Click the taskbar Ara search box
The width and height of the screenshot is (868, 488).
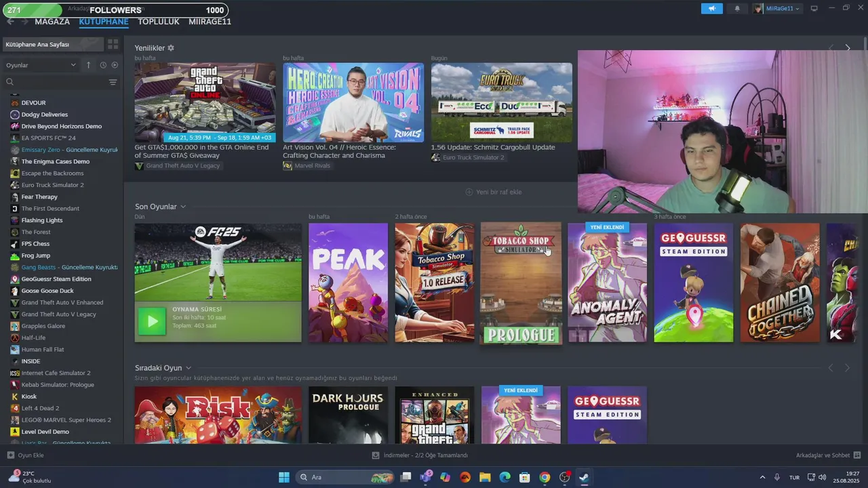[x=346, y=477]
